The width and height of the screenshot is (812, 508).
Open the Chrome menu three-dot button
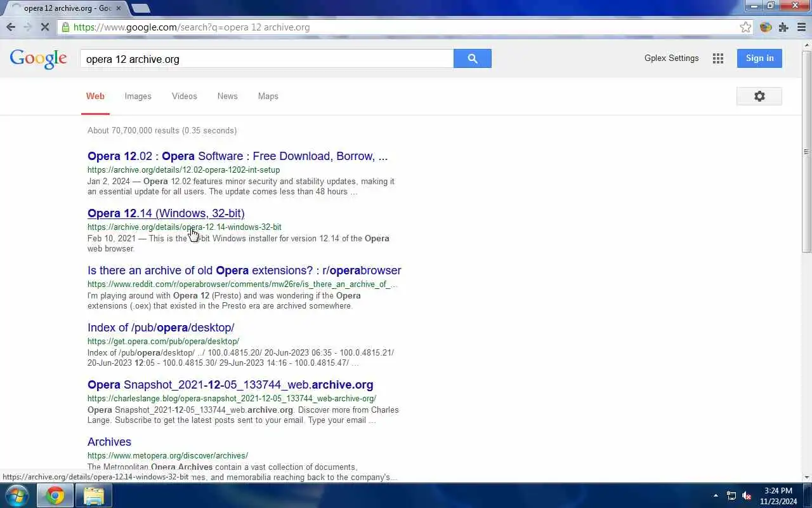[x=801, y=27]
